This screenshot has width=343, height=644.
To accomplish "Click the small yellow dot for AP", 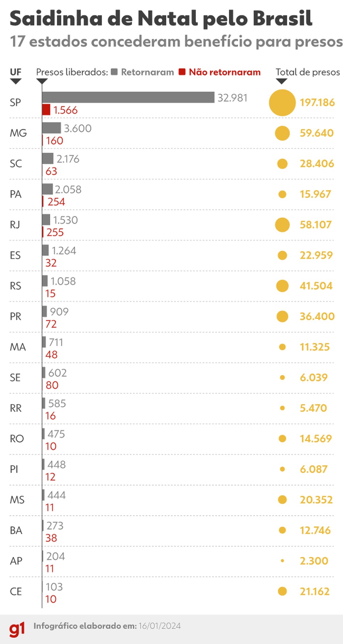I will click(x=282, y=561).
